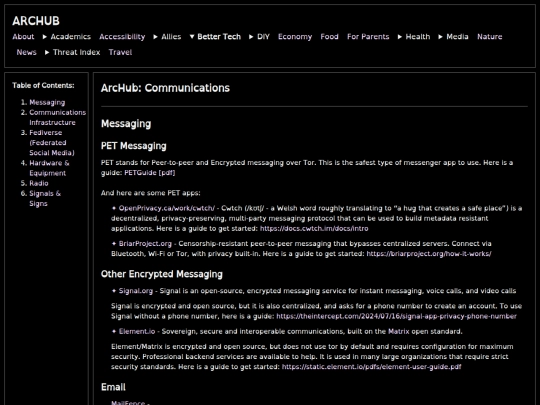Open the For Parents nav item

[368, 37]
